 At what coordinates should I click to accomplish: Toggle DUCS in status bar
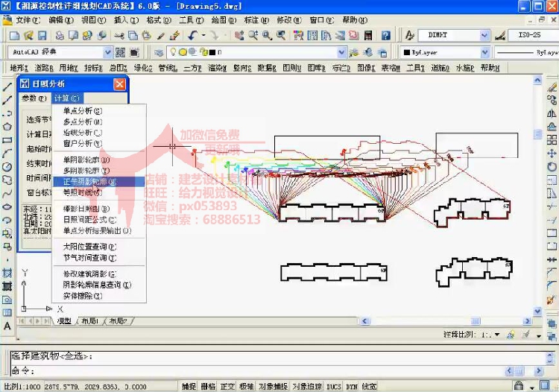(334, 386)
